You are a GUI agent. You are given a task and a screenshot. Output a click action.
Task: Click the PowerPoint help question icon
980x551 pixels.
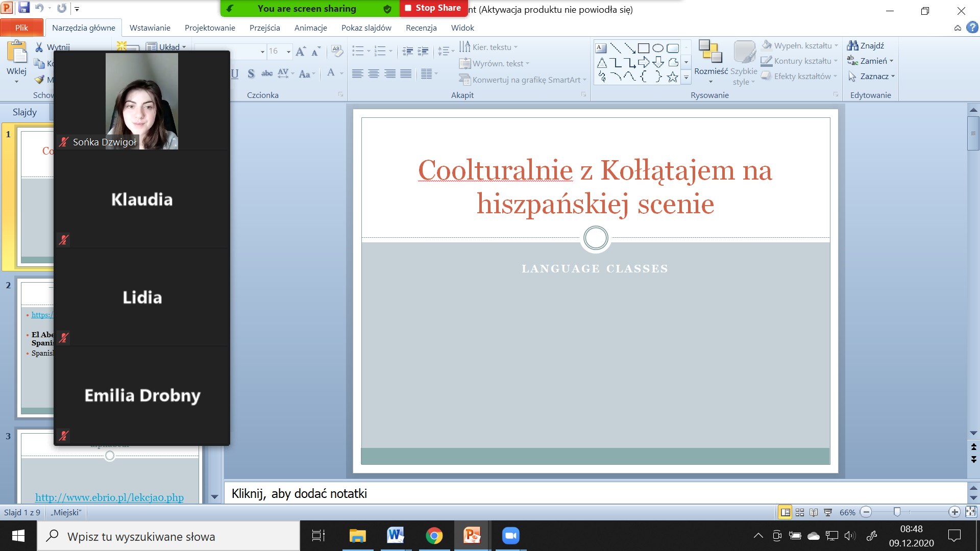[x=972, y=28]
